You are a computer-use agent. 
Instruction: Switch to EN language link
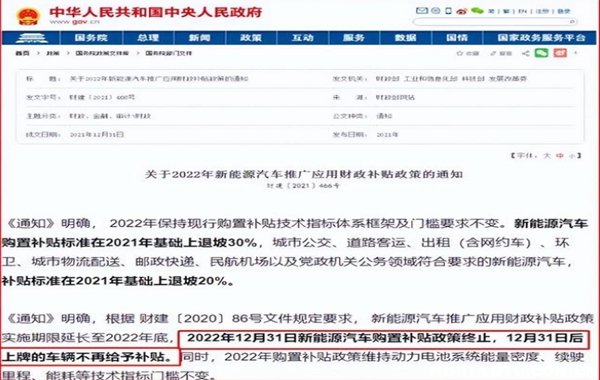(522, 11)
